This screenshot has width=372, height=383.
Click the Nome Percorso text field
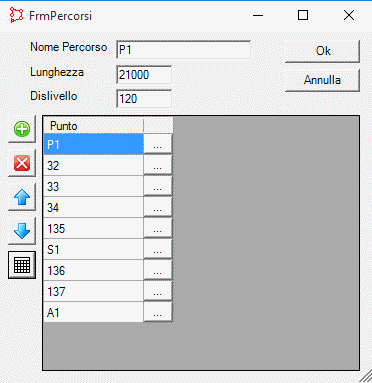coord(183,50)
